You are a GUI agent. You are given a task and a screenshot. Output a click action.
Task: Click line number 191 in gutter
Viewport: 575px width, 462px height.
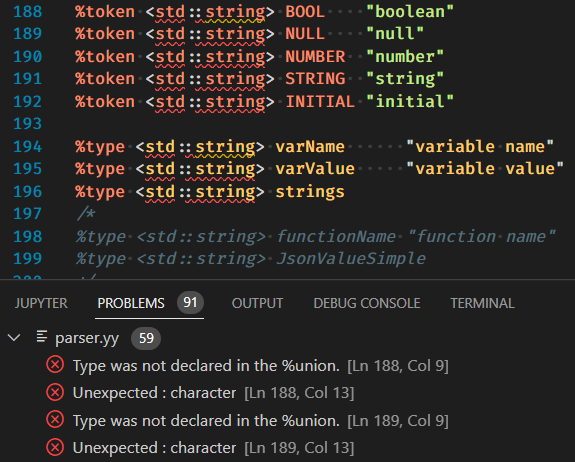[x=28, y=79]
